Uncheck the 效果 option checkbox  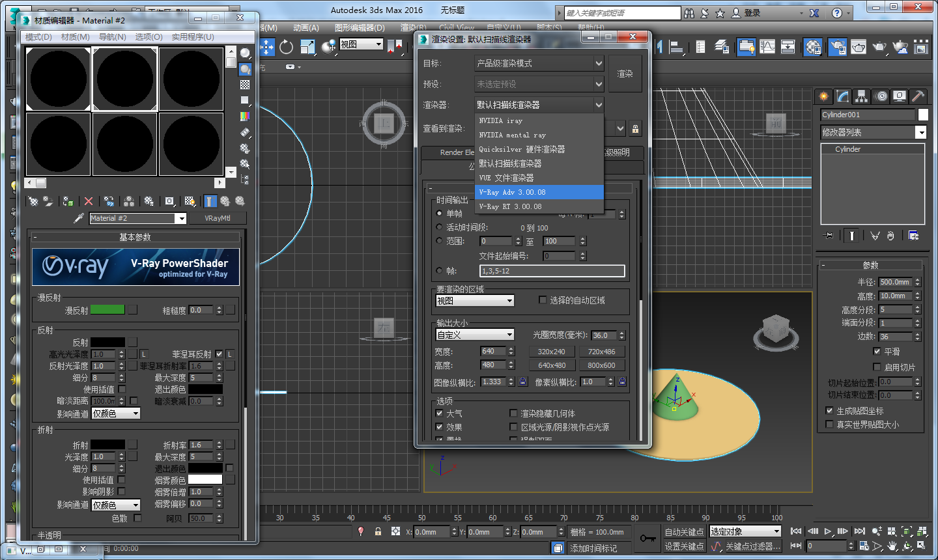coord(440,427)
